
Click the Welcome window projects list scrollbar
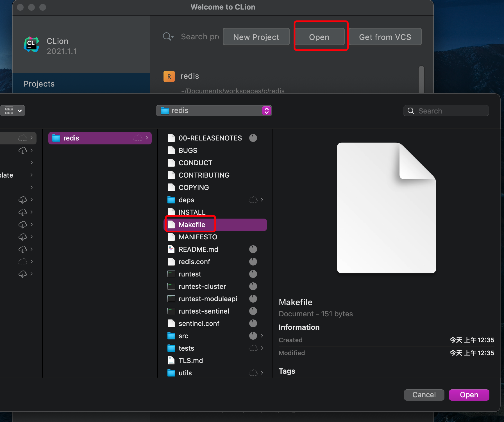click(x=421, y=79)
